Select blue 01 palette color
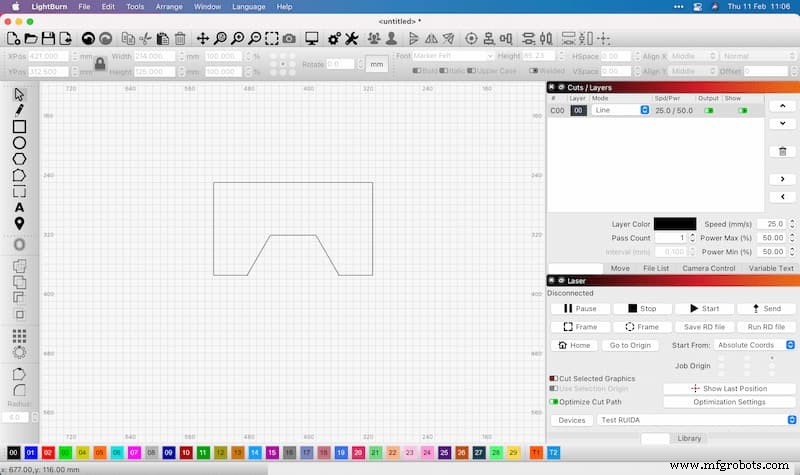The image size is (800, 475). coord(31,452)
